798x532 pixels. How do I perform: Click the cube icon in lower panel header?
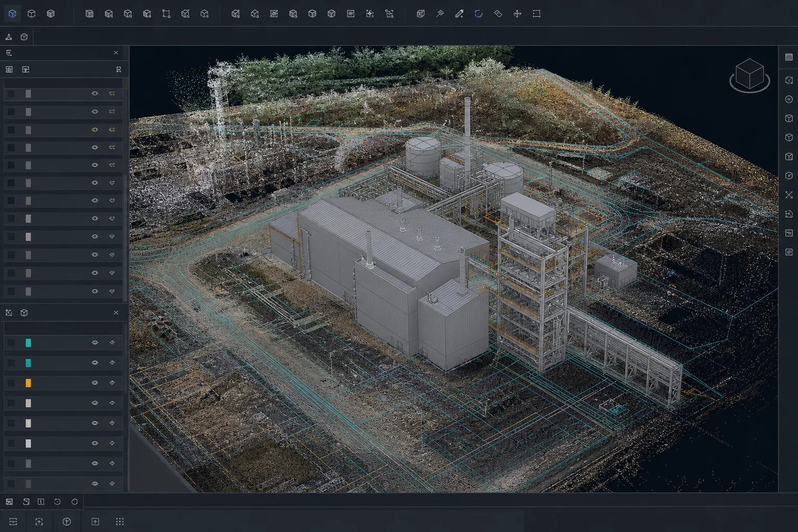pyautogui.click(x=24, y=313)
